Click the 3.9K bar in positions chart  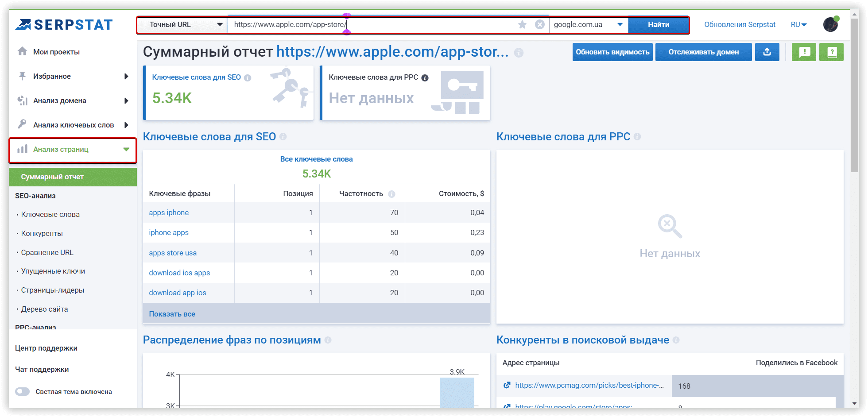457,392
